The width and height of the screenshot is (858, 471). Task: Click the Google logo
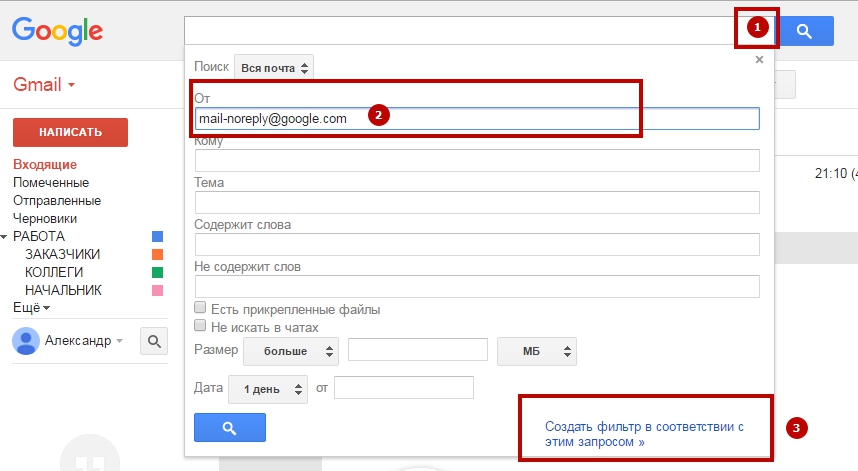click(57, 31)
